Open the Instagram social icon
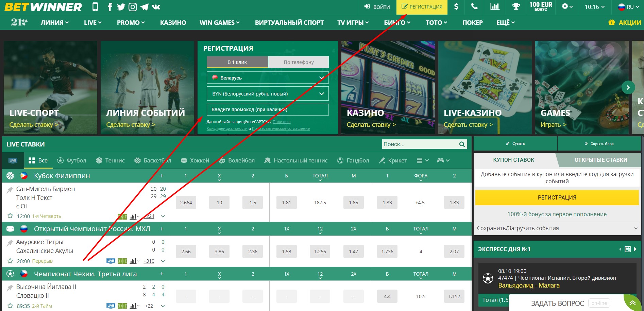 pyautogui.click(x=133, y=7)
